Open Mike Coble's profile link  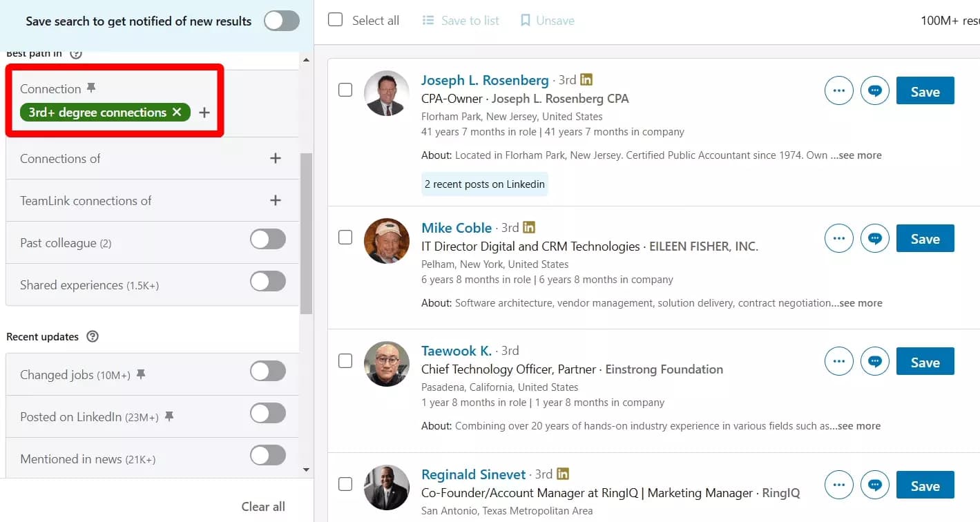457,227
